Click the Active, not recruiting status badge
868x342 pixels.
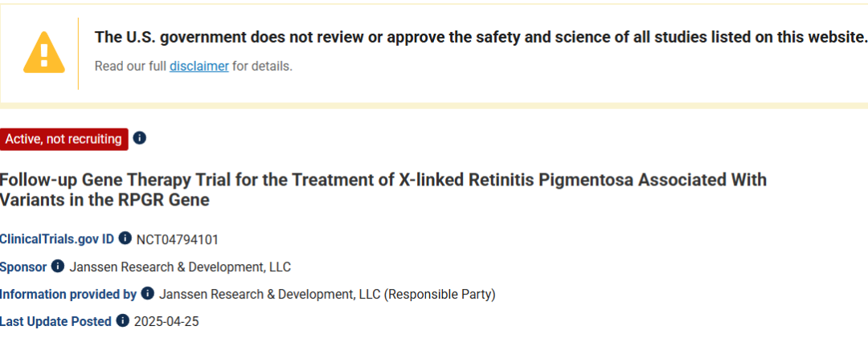click(63, 139)
